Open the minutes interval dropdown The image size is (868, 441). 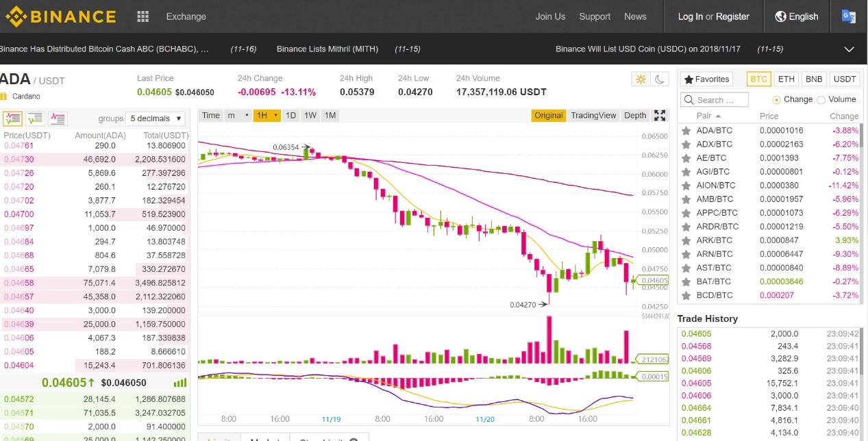[238, 116]
